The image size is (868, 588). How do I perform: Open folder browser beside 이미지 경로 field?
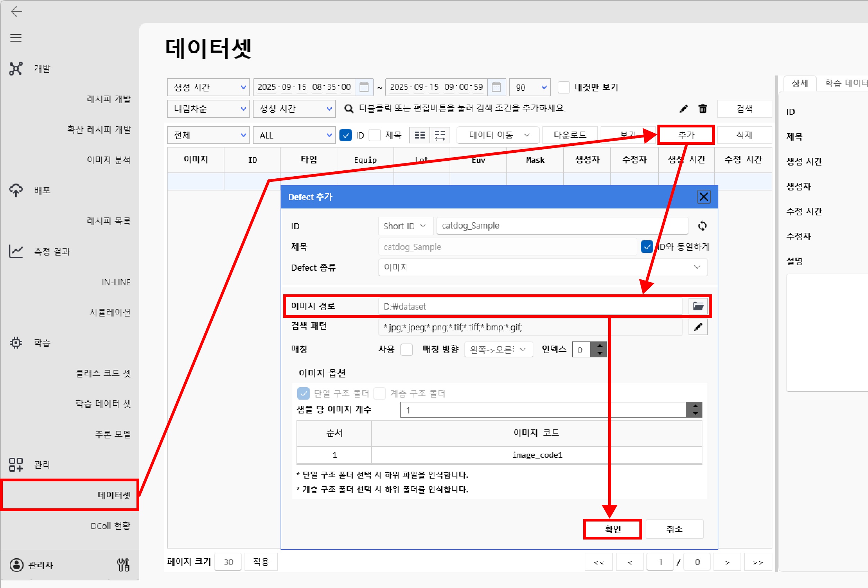tap(698, 306)
